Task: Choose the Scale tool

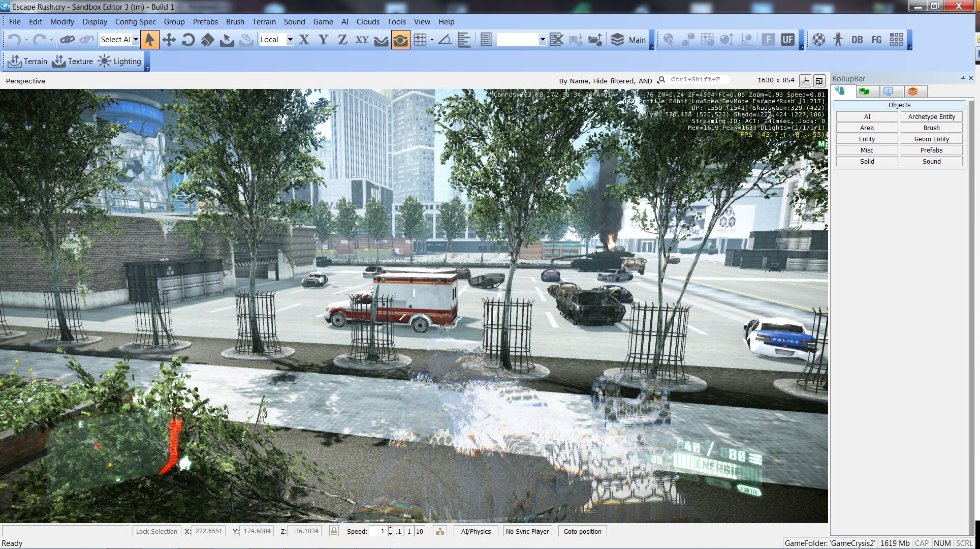Action: (208, 40)
